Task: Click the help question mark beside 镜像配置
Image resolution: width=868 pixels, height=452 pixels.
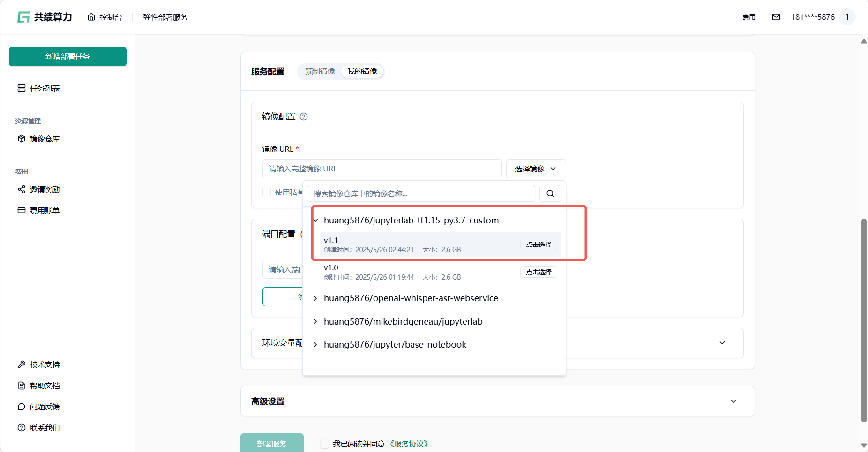Action: click(x=304, y=117)
